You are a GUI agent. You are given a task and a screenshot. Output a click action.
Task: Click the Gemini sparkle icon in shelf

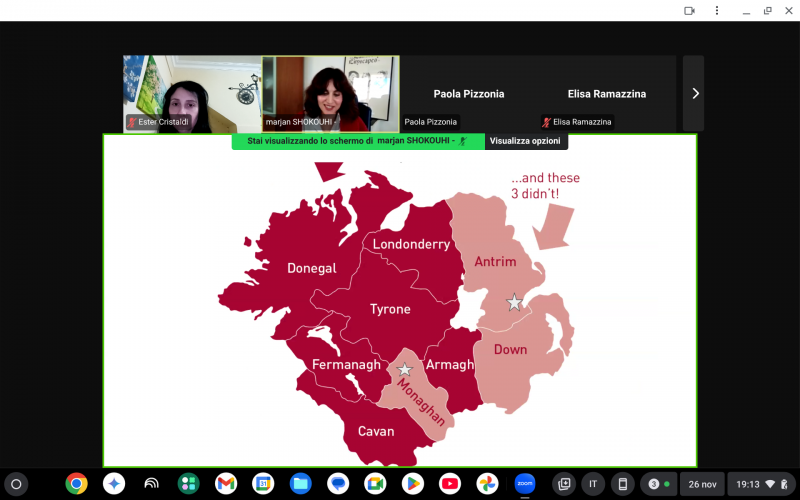(x=114, y=484)
